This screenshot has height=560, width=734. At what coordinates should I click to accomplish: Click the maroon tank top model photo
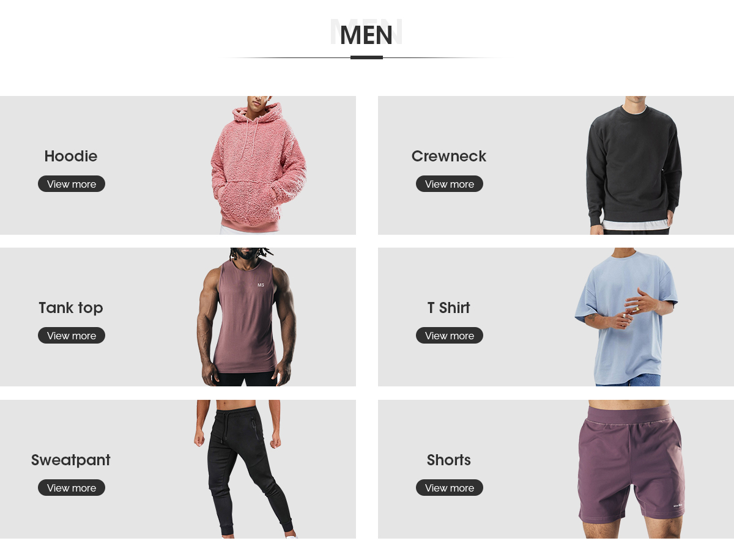[x=247, y=317]
